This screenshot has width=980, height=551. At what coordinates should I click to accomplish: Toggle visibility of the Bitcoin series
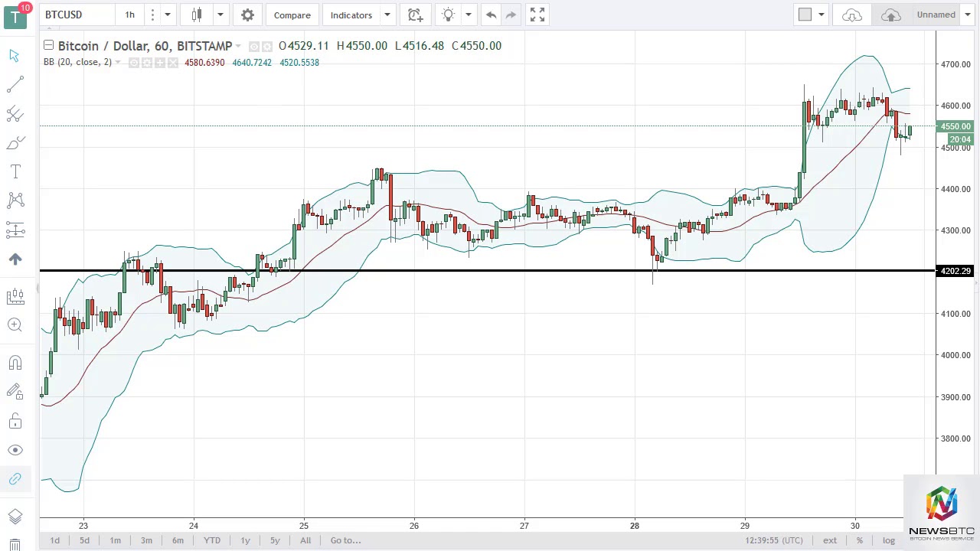(254, 46)
